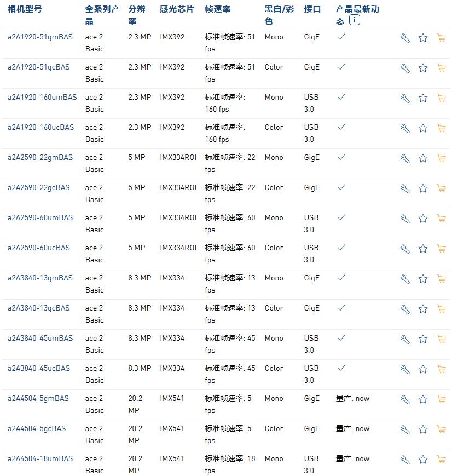Screen dimensions: 452x476
Task: Click the IMX541 sensor cell for a2A4504-5gcBAS
Action: [172, 428]
